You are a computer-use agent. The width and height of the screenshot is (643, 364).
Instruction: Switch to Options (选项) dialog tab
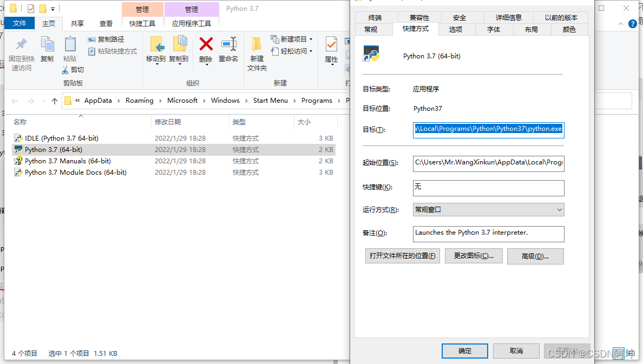coord(456,30)
